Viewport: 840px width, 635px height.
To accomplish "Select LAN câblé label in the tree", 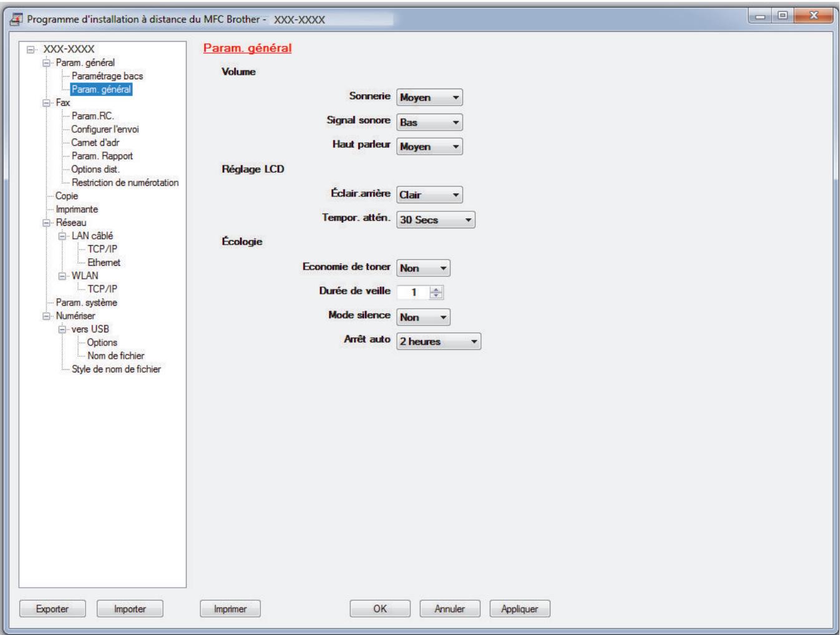I will pyautogui.click(x=92, y=236).
